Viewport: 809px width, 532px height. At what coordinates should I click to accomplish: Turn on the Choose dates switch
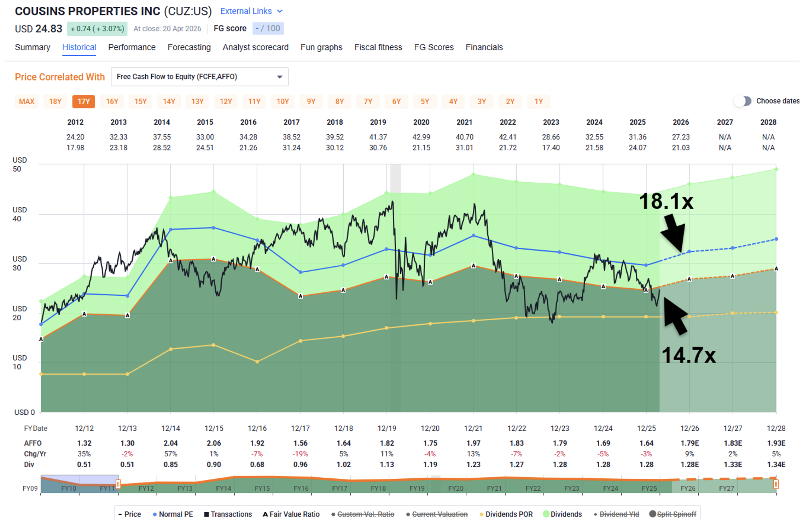click(x=743, y=101)
